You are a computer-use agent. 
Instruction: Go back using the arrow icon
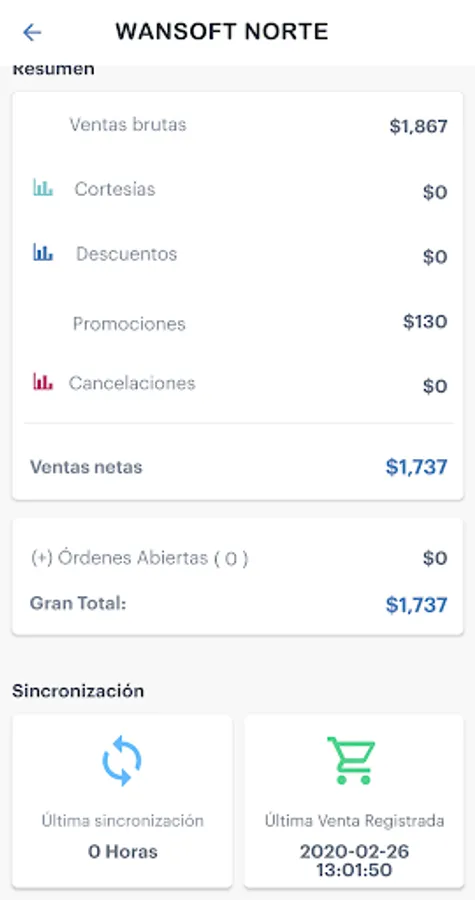click(x=32, y=32)
